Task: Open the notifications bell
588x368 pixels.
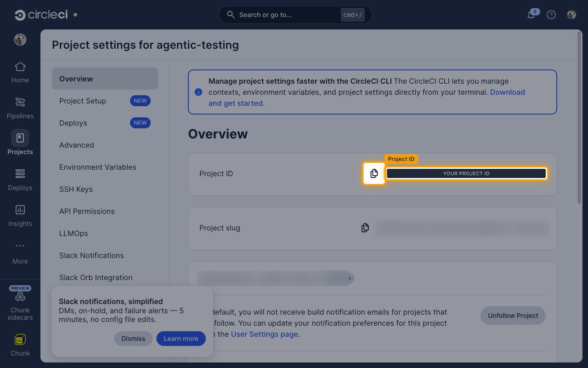Action: (531, 15)
